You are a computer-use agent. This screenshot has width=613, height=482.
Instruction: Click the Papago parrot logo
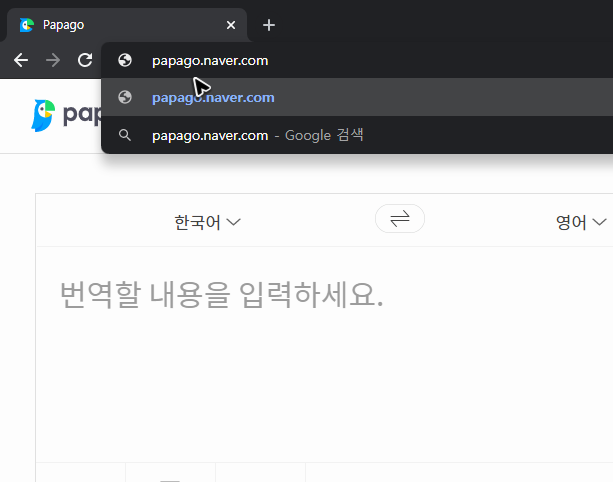click(x=43, y=115)
